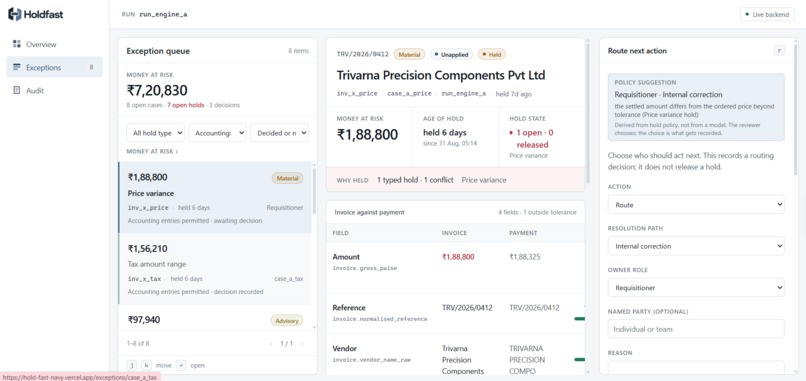Image resolution: width=806 pixels, height=381 pixels.
Task: Click the j keyboard shortcut key
Action: click(x=132, y=365)
